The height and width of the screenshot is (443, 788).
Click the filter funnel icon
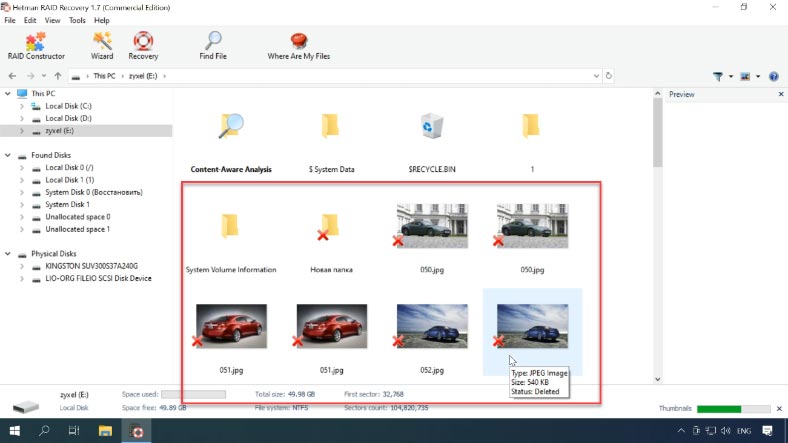(x=718, y=76)
